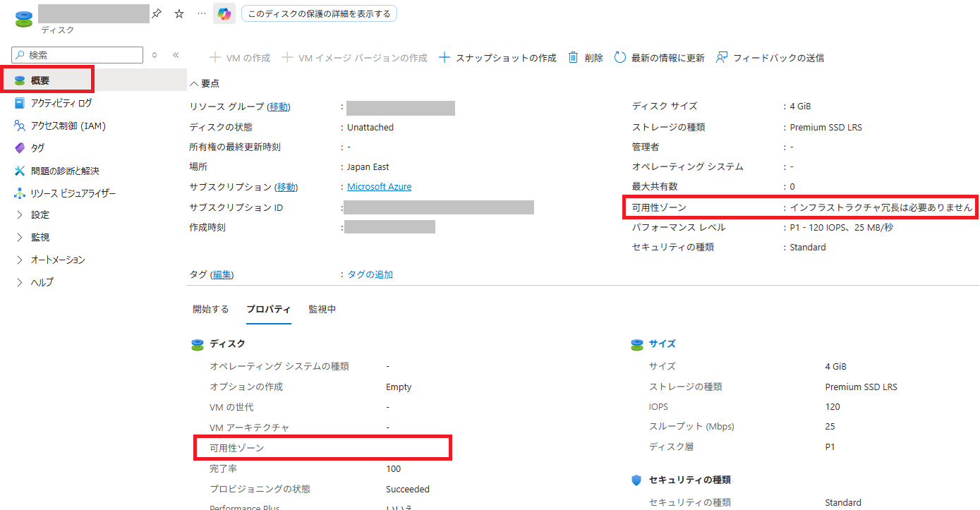The width and height of the screenshot is (980, 510).
Task: Click the アクセス制御 (IAM) people icon
Action: point(20,126)
